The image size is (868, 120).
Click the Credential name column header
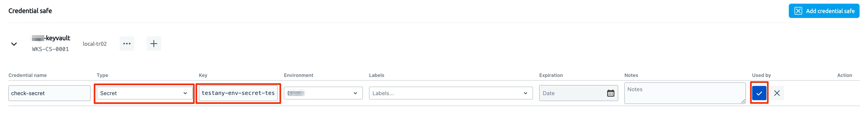pyautogui.click(x=28, y=75)
